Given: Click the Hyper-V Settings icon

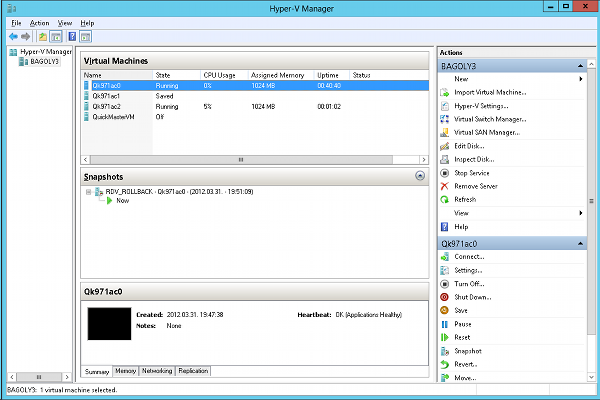Looking at the screenshot, I should 445,106.
